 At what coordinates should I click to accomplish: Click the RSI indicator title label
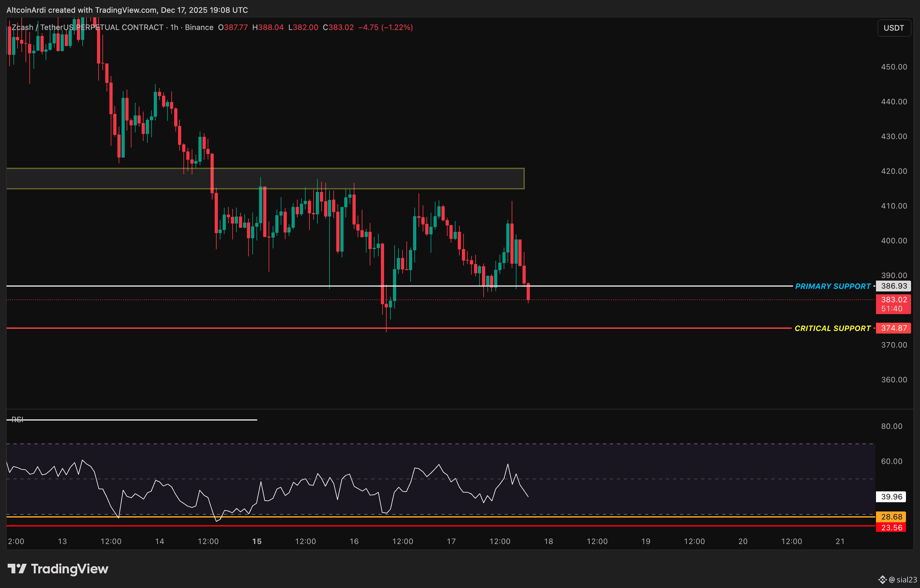pos(17,420)
